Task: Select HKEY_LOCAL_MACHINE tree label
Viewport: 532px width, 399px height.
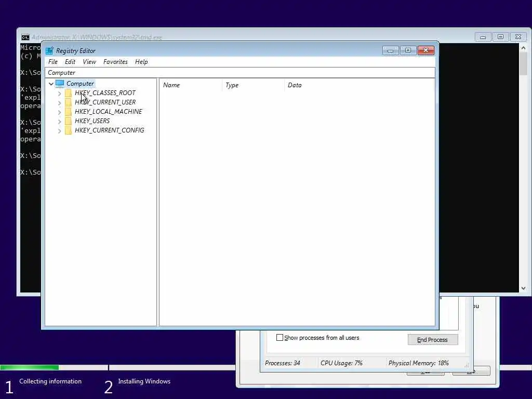Action: click(x=108, y=112)
